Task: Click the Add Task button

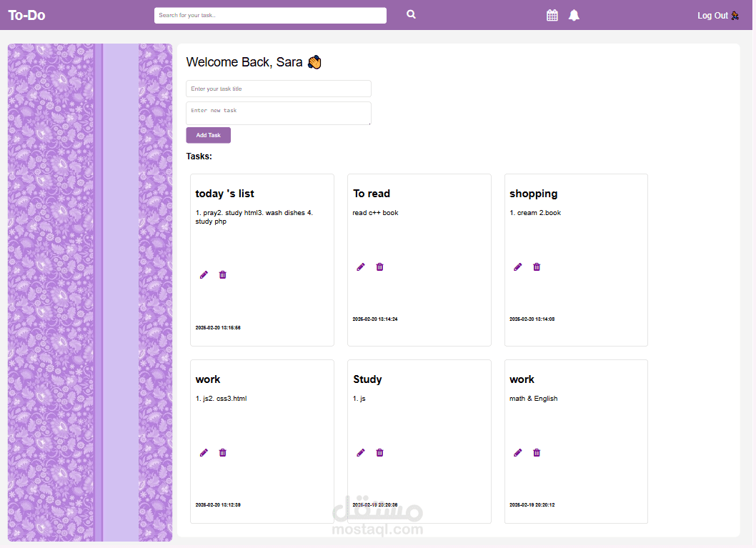Action: [x=208, y=136]
